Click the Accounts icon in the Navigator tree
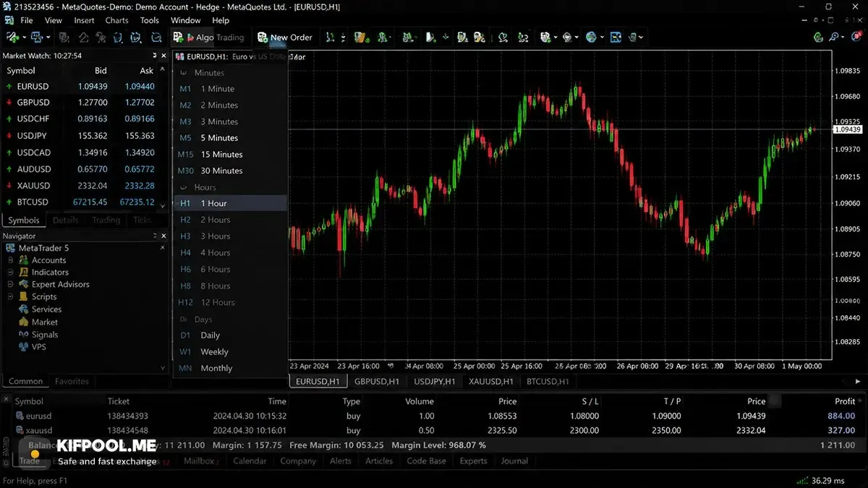The width and height of the screenshot is (868, 488). click(23, 260)
